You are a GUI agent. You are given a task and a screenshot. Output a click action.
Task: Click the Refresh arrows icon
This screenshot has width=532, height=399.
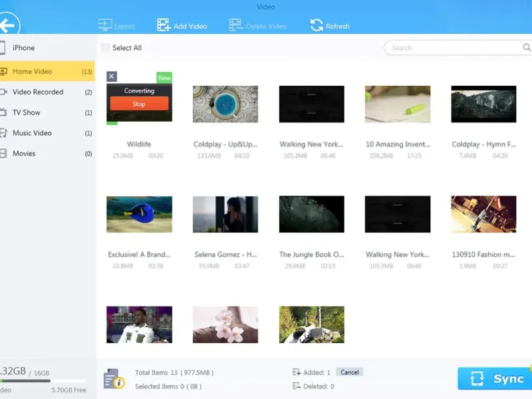[317, 25]
